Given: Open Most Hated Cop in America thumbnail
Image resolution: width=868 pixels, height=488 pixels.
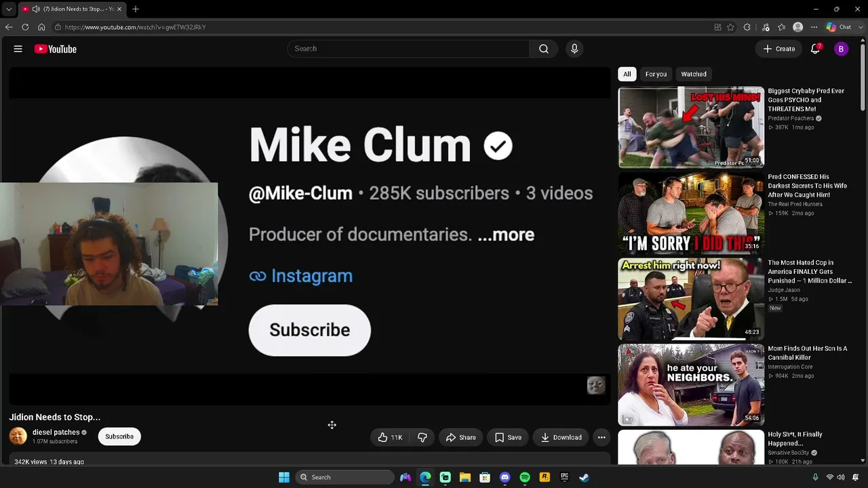Looking at the screenshot, I should [x=691, y=299].
